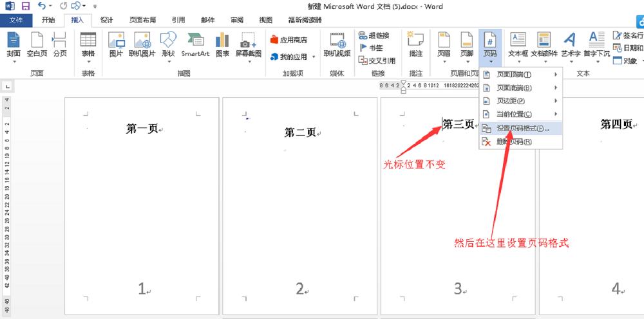Click the Page Number (页码) button

pyautogui.click(x=490, y=48)
